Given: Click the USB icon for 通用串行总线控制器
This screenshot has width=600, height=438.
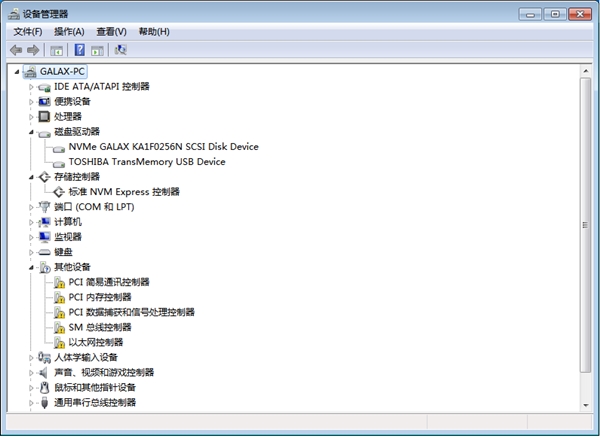Looking at the screenshot, I should [x=44, y=402].
